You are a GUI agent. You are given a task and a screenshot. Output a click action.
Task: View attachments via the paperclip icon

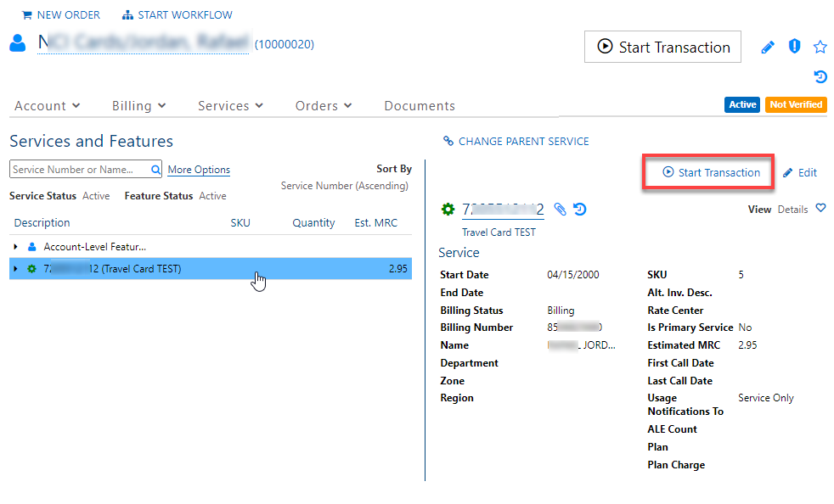[561, 209]
